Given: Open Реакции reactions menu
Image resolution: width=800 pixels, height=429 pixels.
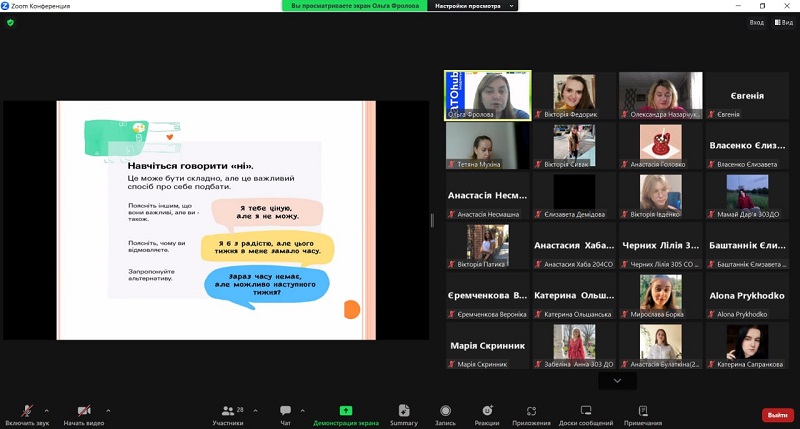Looking at the screenshot, I should click(487, 413).
